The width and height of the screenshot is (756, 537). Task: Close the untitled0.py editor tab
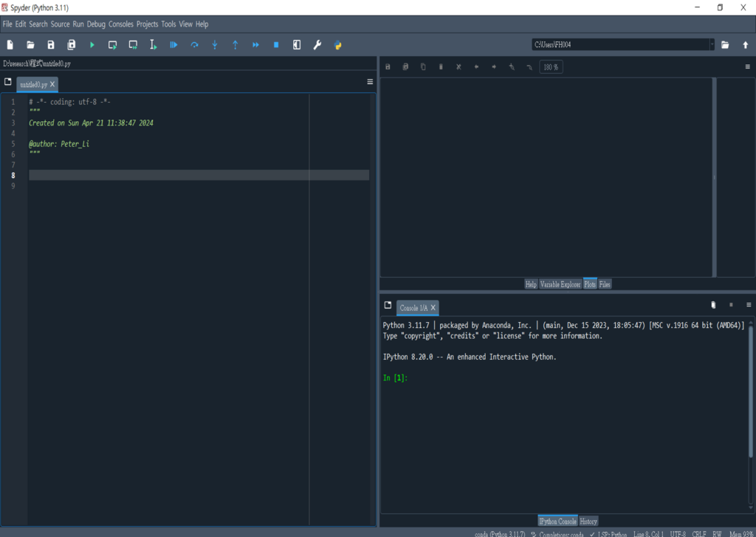pos(52,85)
